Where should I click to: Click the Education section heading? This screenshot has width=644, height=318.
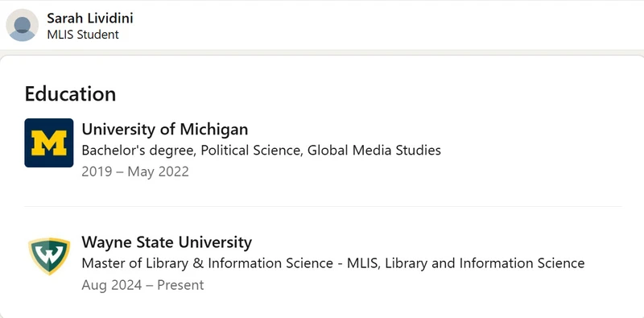pyautogui.click(x=70, y=93)
